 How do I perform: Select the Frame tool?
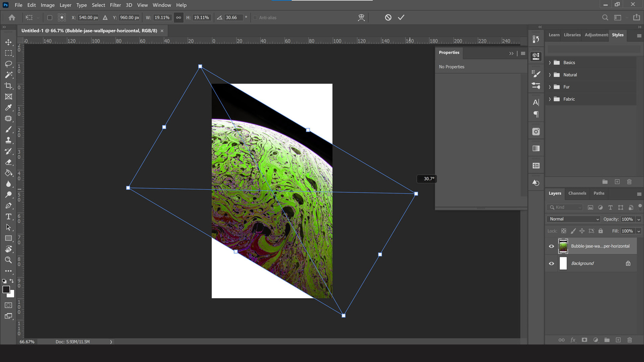[x=8, y=97]
